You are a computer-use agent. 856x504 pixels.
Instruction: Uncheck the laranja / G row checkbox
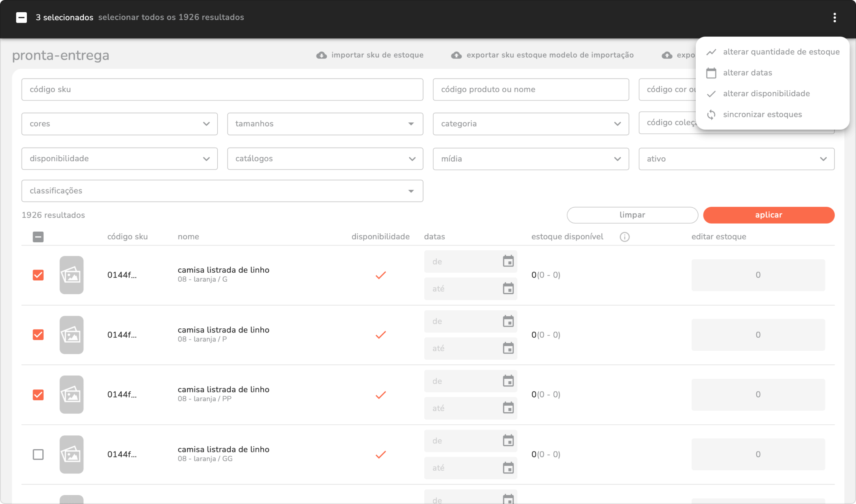point(38,275)
